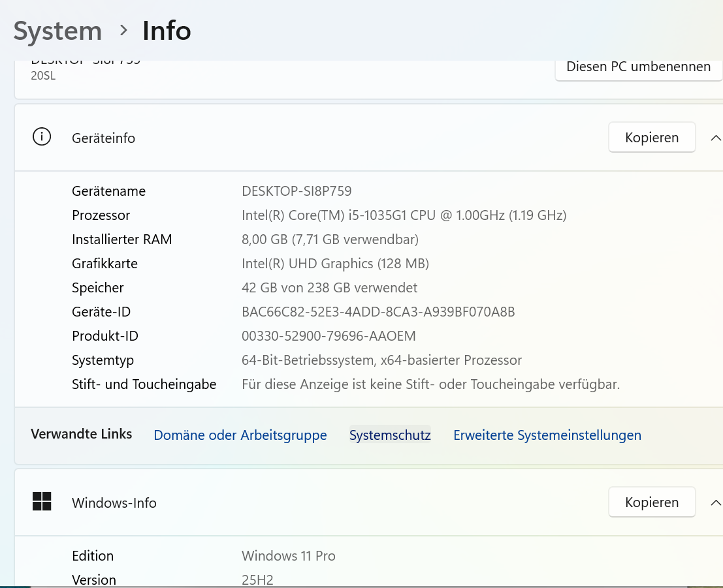Image resolution: width=723 pixels, height=588 pixels.
Task: Click the Systemtyp label
Action: coord(103,360)
